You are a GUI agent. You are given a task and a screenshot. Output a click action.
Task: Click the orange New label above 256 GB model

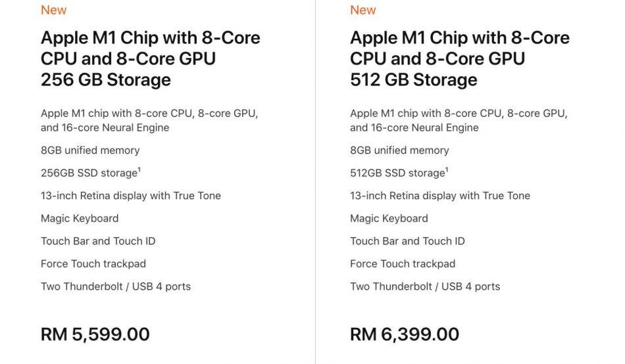(53, 10)
